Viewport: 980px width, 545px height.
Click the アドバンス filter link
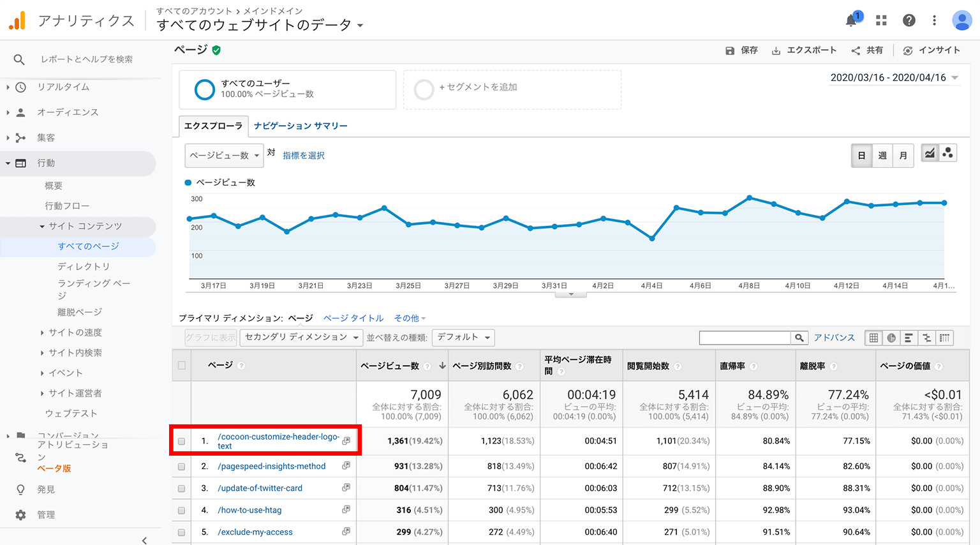(834, 338)
